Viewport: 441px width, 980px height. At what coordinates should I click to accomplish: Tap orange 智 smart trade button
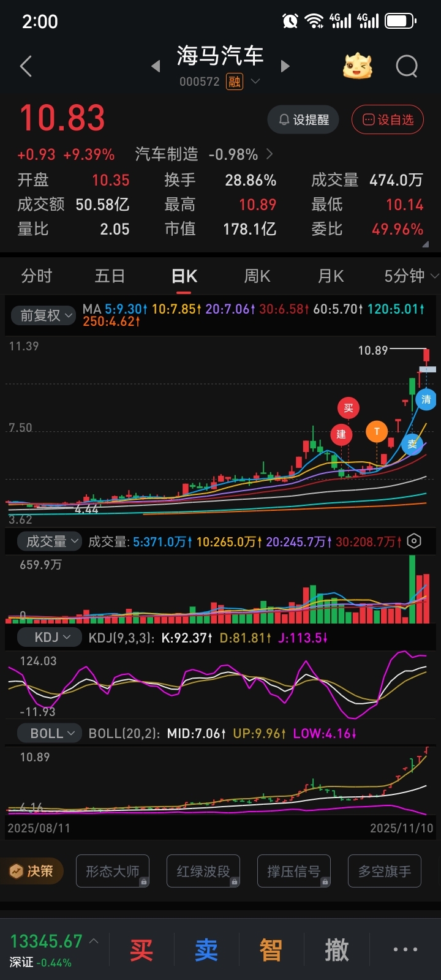[x=271, y=950]
